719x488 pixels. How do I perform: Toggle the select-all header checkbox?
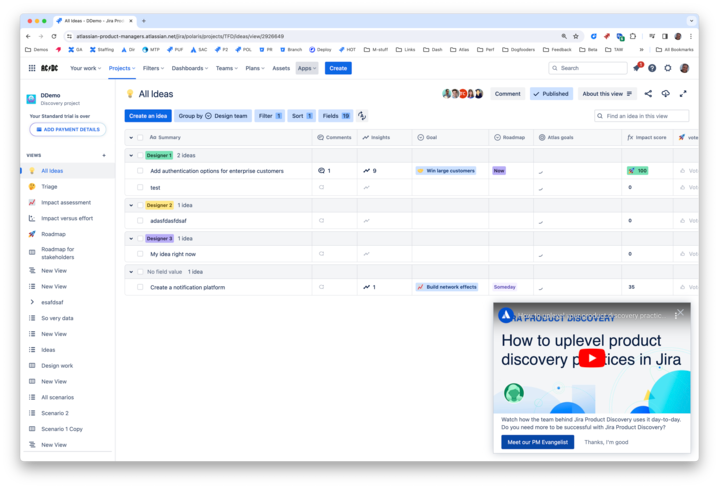click(140, 137)
